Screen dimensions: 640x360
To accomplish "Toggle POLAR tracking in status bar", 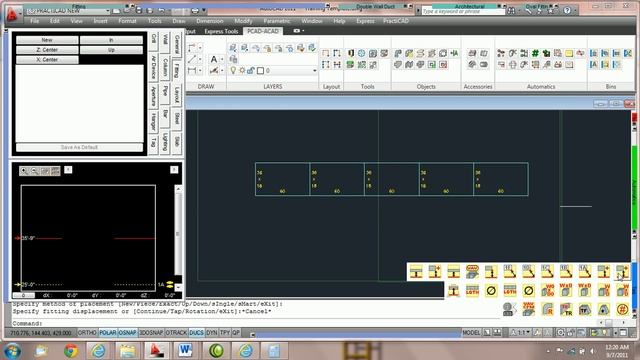I will coord(108,333).
